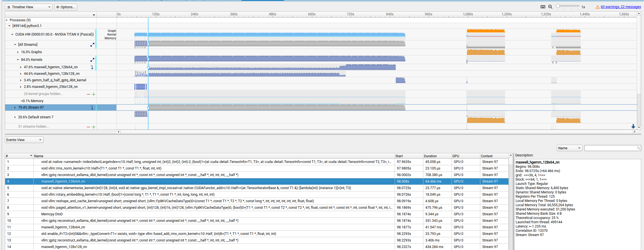Click the zoom out magnifier icon

[550, 7]
